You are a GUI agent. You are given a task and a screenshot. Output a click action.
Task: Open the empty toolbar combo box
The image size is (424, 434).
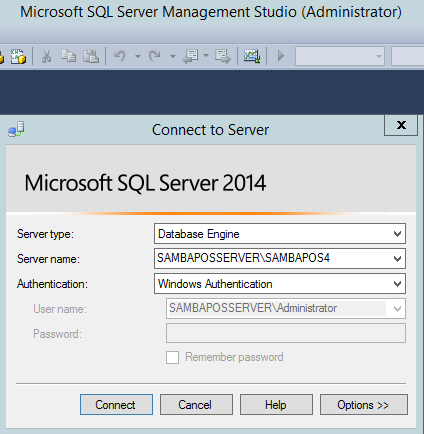pos(340,56)
